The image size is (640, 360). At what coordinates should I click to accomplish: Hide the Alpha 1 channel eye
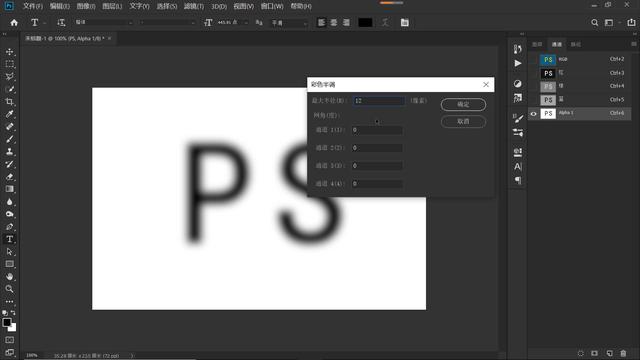(533, 114)
